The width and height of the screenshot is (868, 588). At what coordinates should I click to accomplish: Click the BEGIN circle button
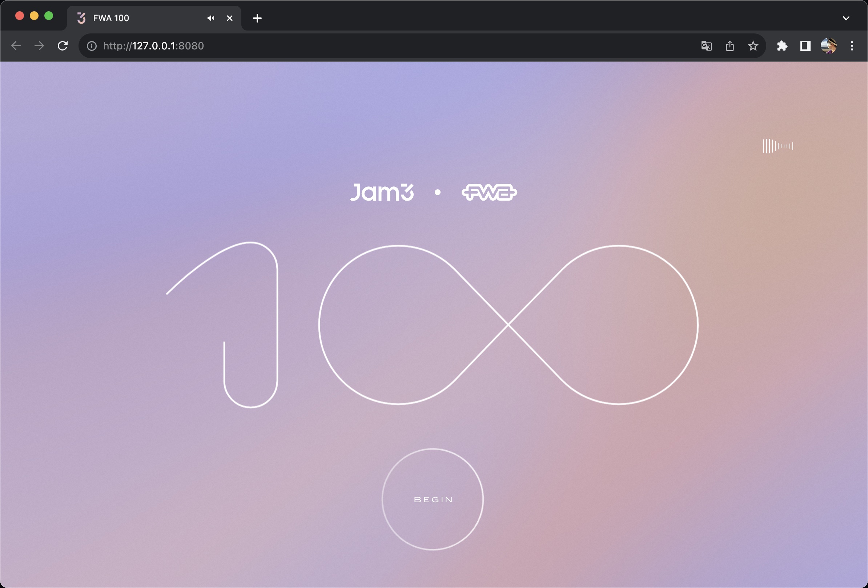(433, 499)
